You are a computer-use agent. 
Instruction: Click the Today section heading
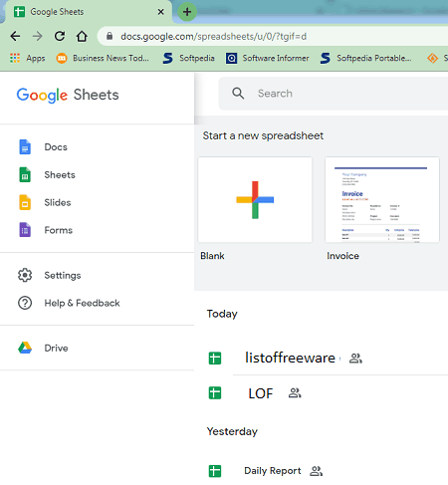[222, 314]
